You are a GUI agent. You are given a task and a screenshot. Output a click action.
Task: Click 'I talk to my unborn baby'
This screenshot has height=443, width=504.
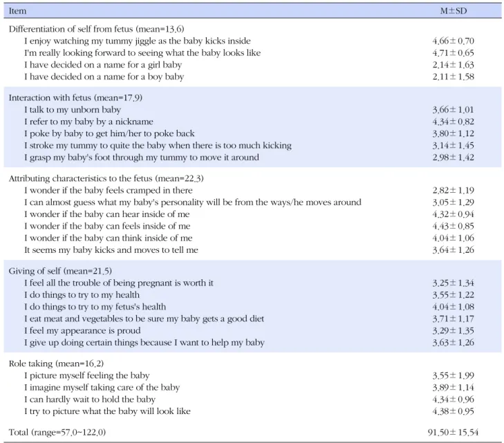(x=73, y=110)
